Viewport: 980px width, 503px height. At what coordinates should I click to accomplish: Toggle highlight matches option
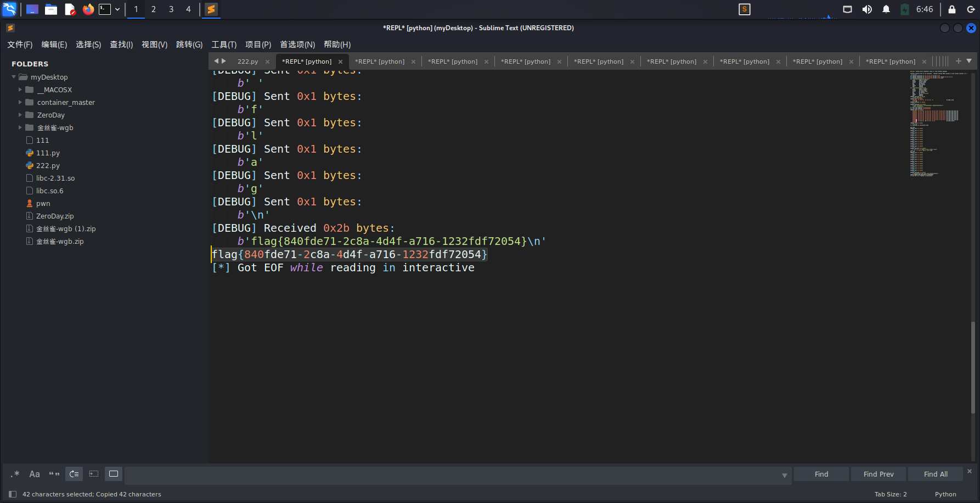[x=114, y=474]
